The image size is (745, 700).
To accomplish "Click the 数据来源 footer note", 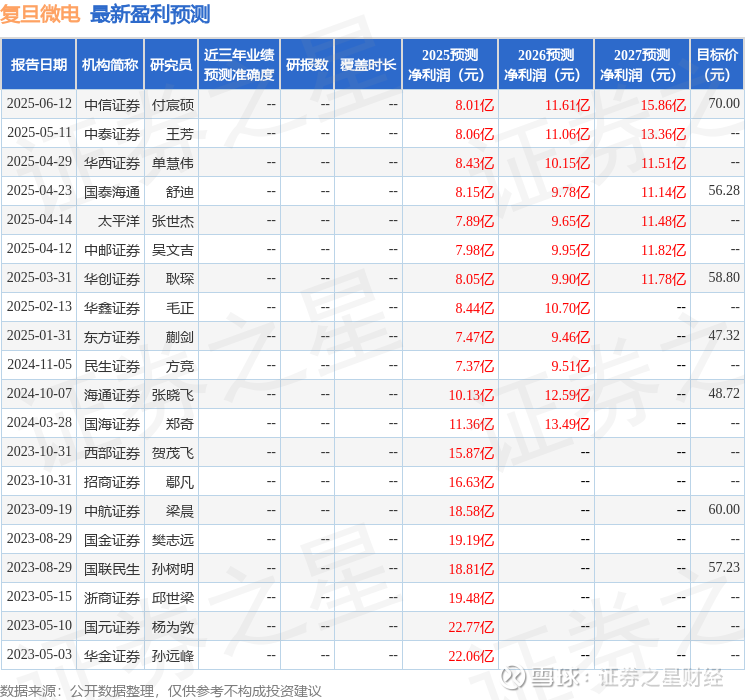I will point(161,690).
